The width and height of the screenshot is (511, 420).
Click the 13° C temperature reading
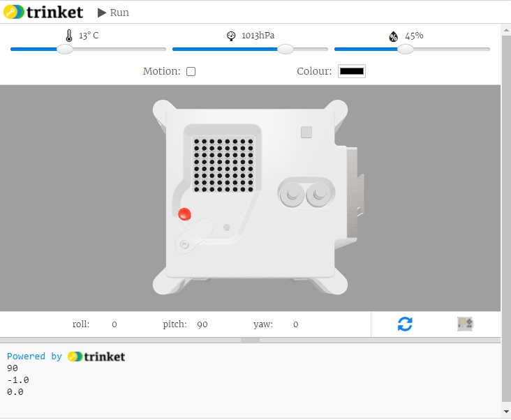tap(89, 36)
